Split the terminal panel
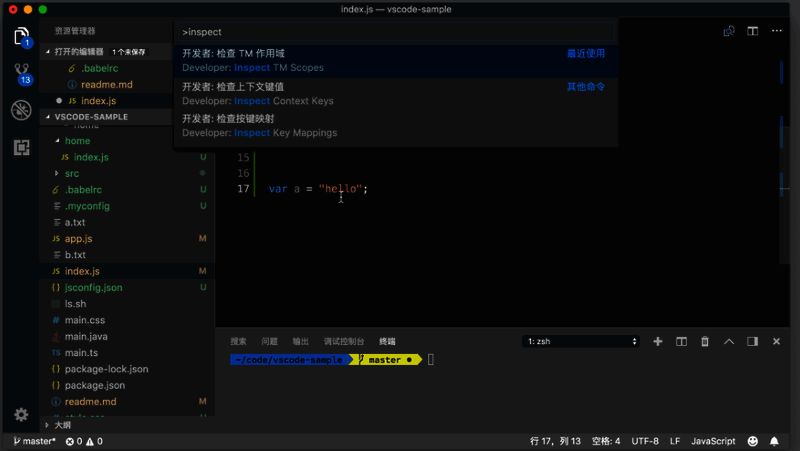The image size is (800, 451). pos(681,341)
